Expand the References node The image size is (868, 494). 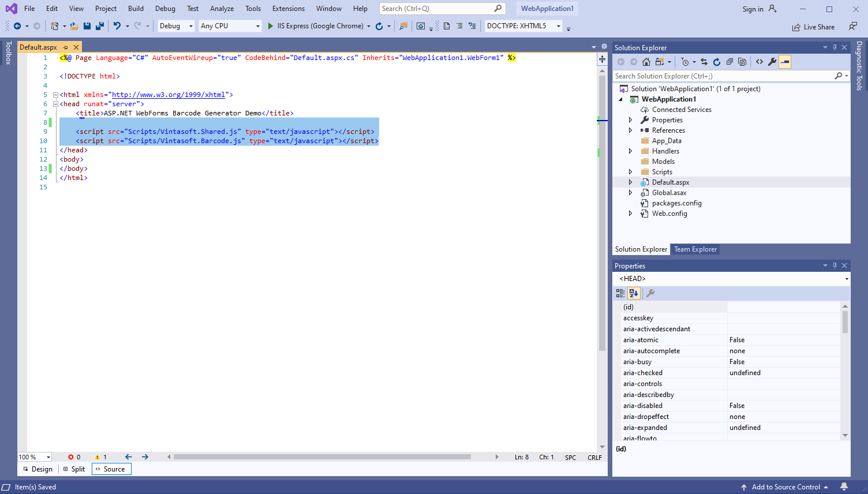tap(630, 130)
